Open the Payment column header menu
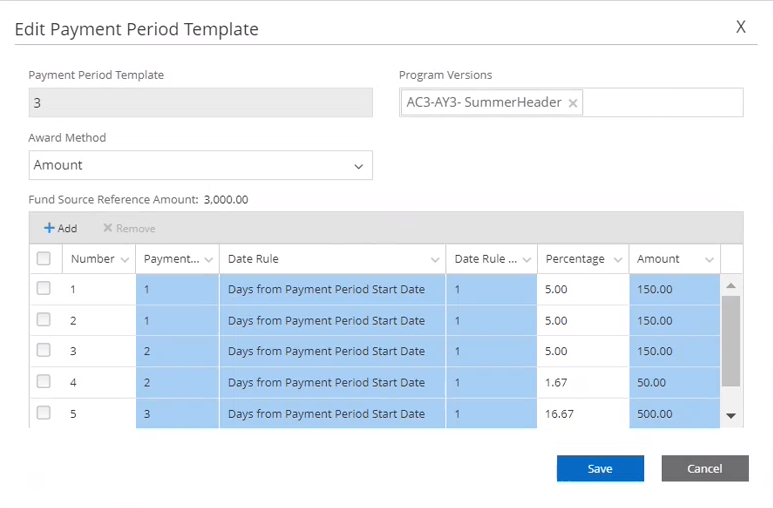The image size is (773, 508). click(x=209, y=260)
